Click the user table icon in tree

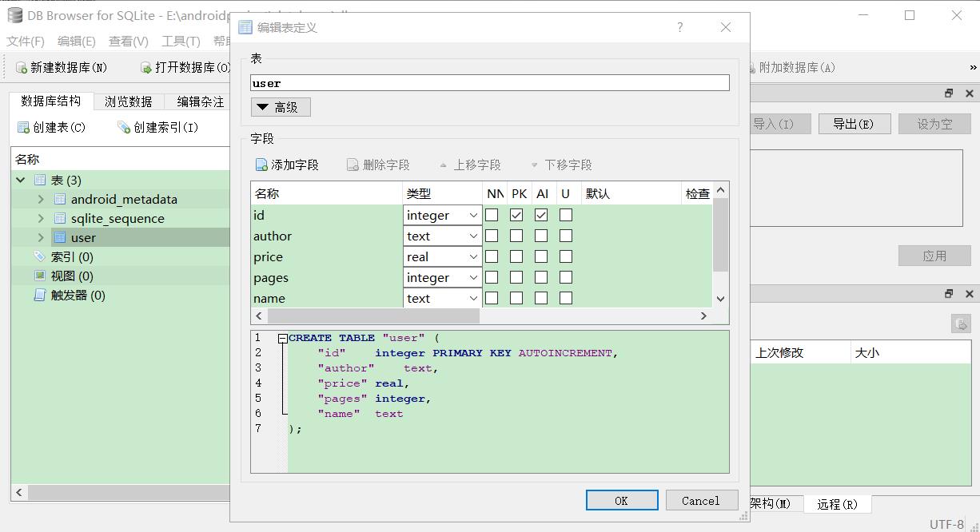click(x=60, y=237)
